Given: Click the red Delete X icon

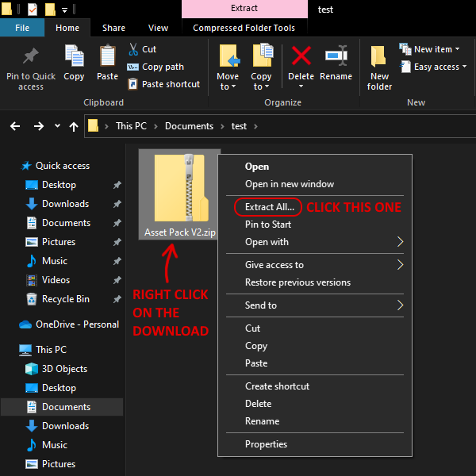Looking at the screenshot, I should click(301, 56).
